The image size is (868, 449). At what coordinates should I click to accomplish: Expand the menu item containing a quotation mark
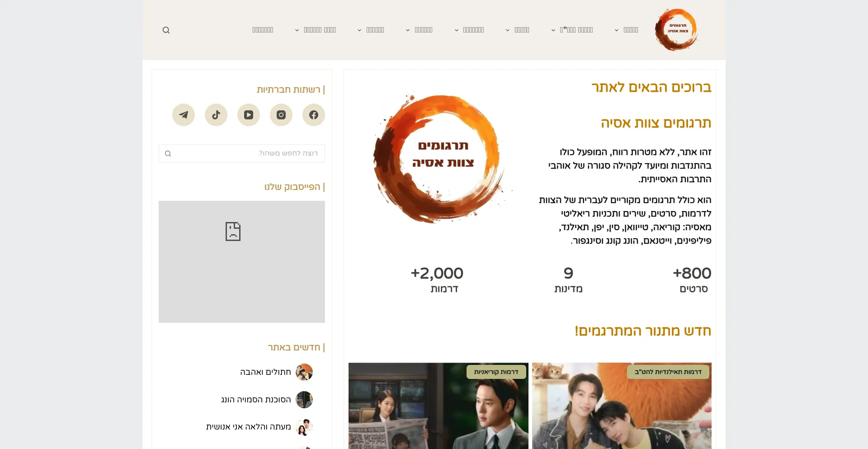(x=572, y=30)
